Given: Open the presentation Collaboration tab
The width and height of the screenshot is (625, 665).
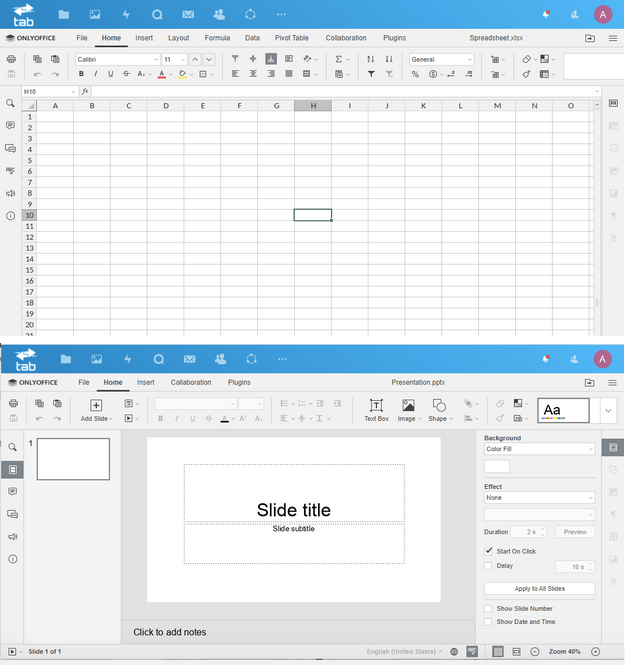Looking at the screenshot, I should pos(191,383).
